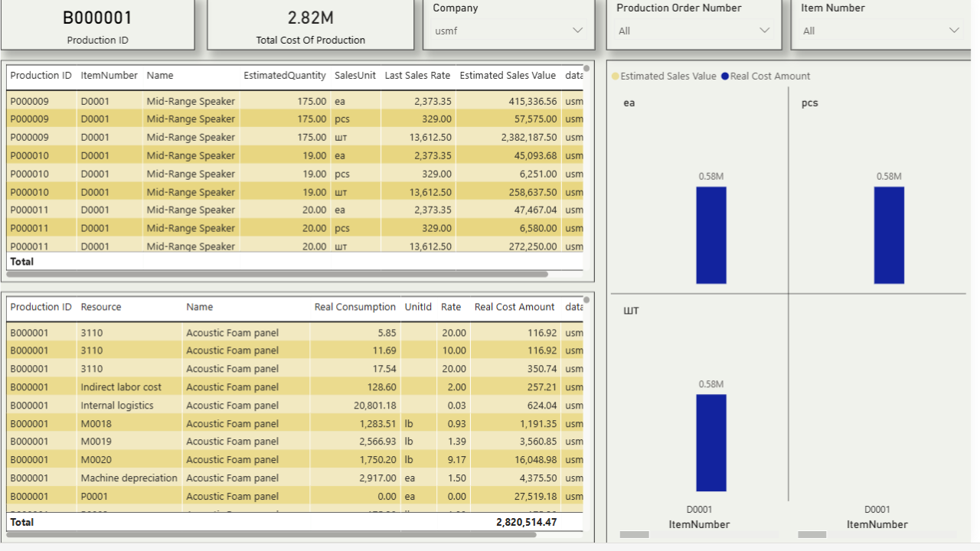Click real consumption value 5.85
The width and height of the screenshot is (980, 551).
coord(387,333)
